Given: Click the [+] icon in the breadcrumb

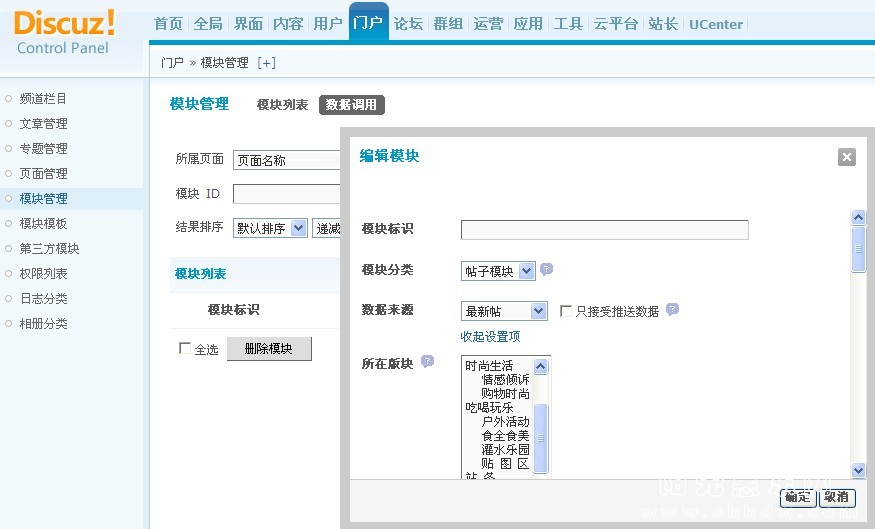Looking at the screenshot, I should point(267,63).
